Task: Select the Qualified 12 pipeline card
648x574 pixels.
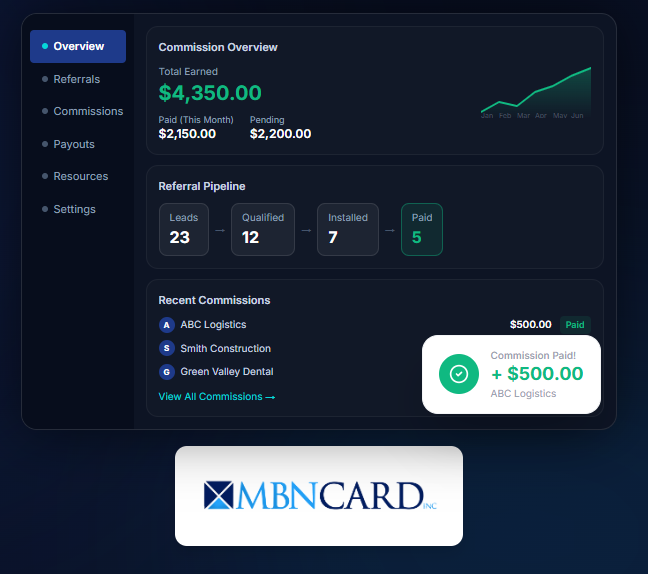Action: [x=263, y=229]
